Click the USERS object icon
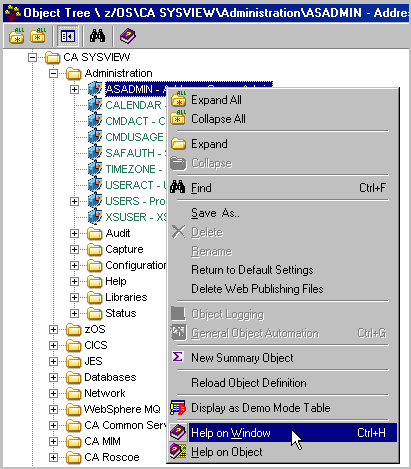The width and height of the screenshot is (411, 469). 95,201
